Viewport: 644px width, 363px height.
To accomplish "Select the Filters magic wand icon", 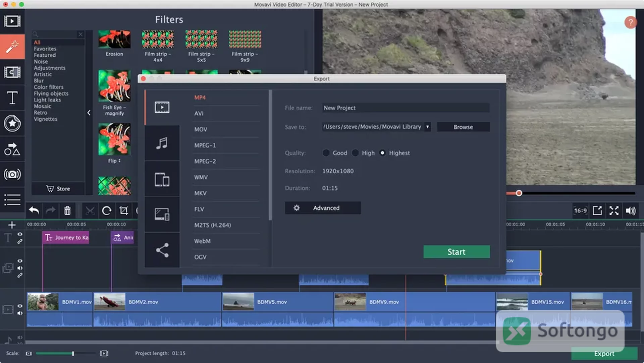I will pos(12,47).
